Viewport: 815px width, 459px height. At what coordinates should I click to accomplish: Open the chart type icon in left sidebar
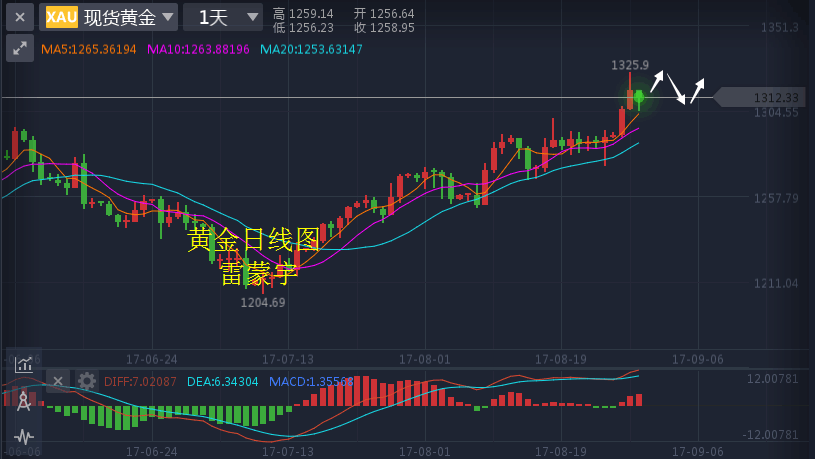pyautogui.click(x=23, y=365)
